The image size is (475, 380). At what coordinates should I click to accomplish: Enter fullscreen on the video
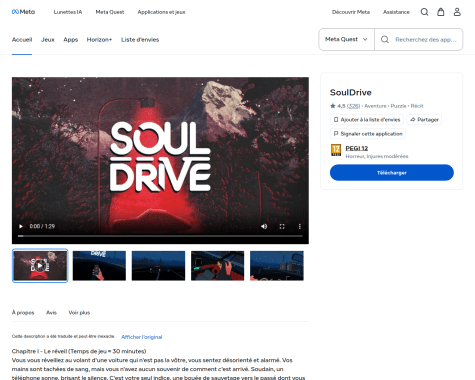[x=282, y=226]
